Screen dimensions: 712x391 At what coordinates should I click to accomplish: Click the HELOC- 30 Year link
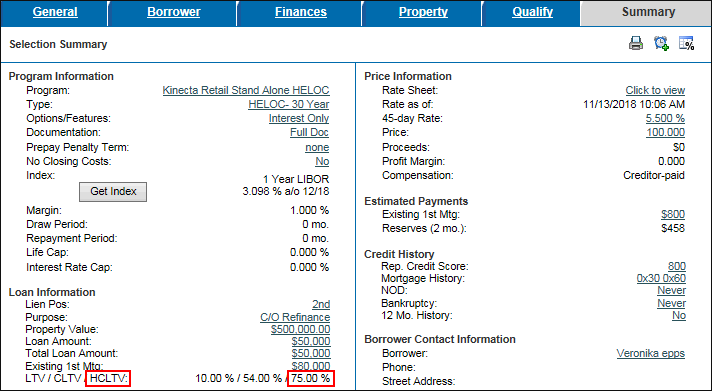coord(289,104)
